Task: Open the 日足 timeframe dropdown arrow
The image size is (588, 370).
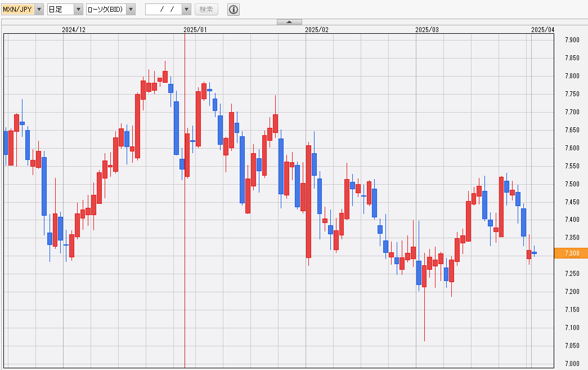Action: (x=78, y=10)
